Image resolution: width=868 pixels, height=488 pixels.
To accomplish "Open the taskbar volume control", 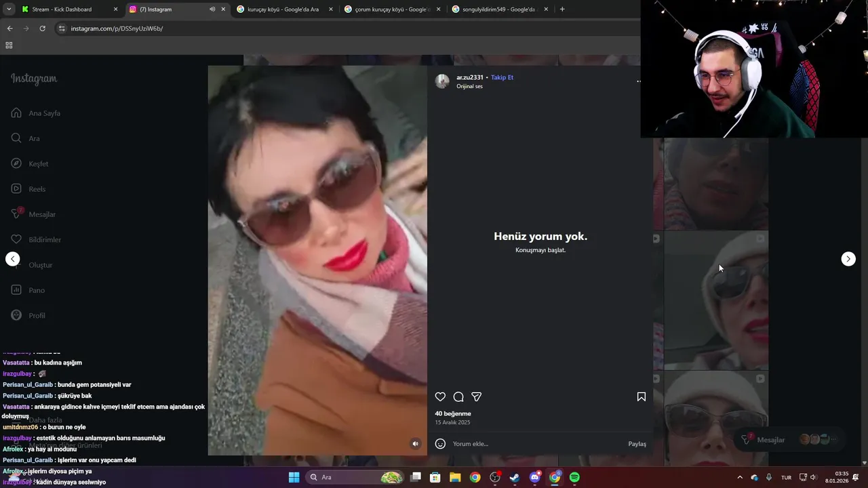I will click(x=813, y=477).
